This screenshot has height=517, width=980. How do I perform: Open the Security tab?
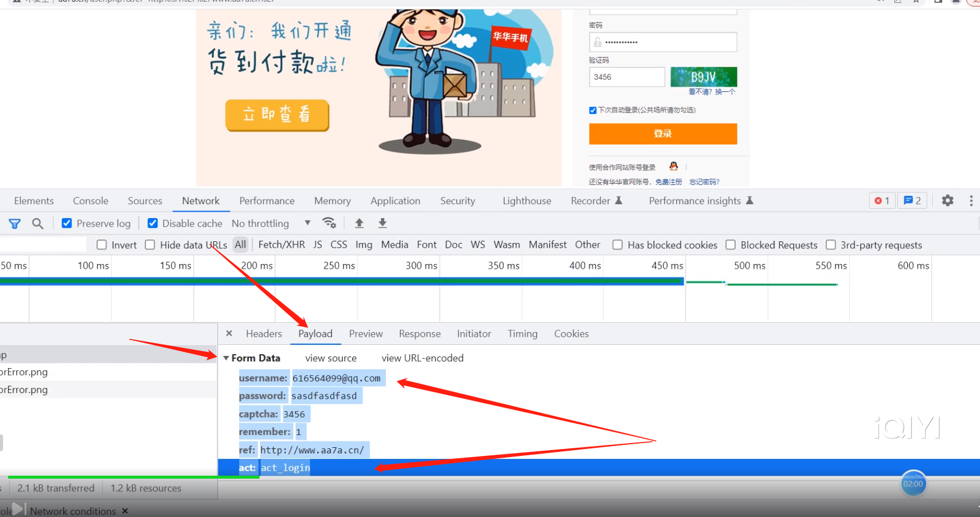[457, 201]
